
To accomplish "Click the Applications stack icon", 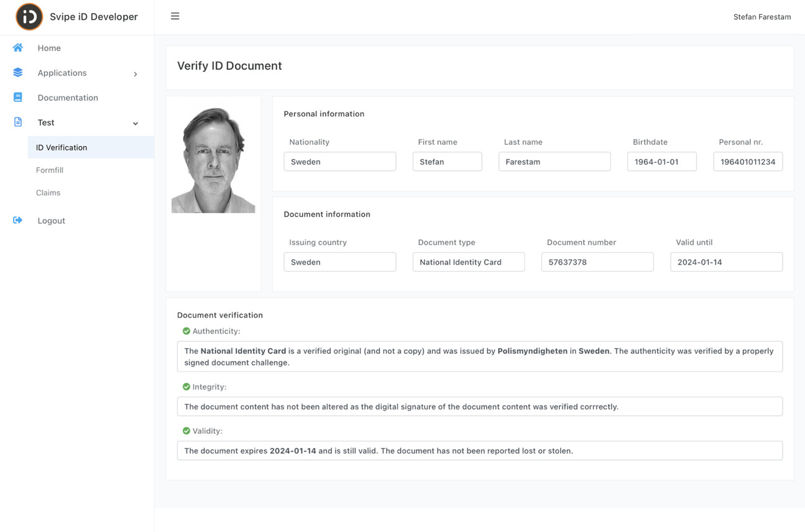I will pyautogui.click(x=17, y=72).
